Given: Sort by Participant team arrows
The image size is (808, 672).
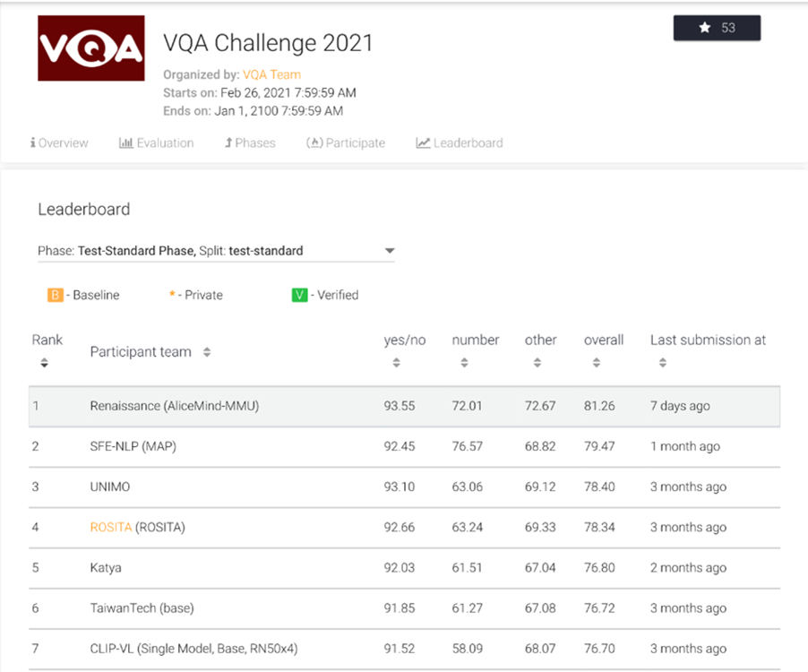Looking at the screenshot, I should 207,352.
